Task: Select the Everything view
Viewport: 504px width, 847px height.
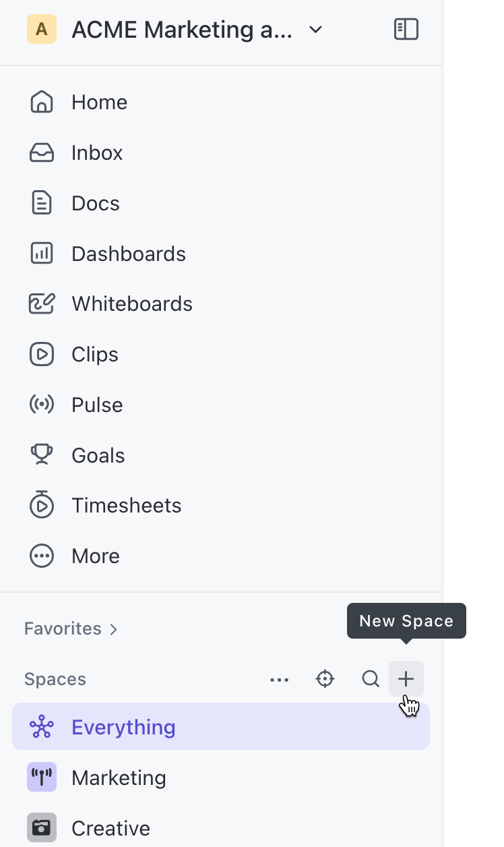Action: (123, 727)
